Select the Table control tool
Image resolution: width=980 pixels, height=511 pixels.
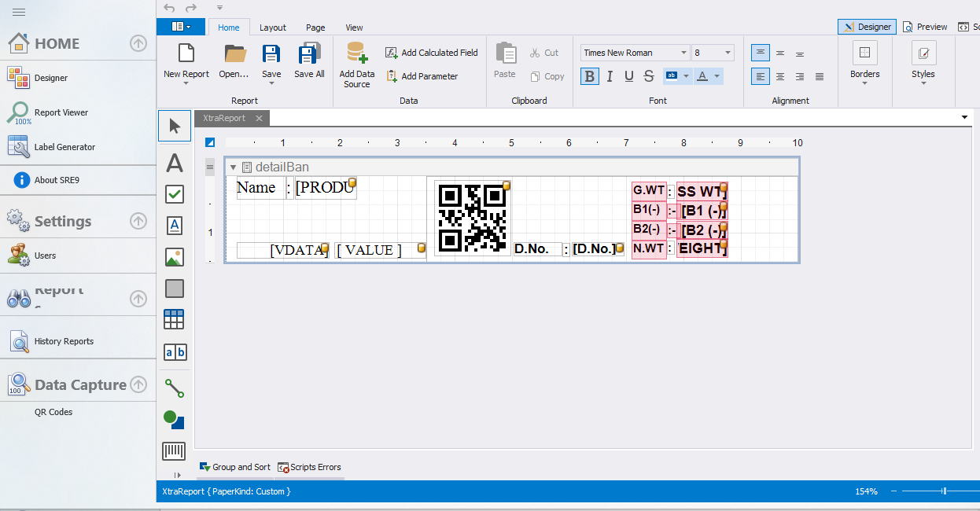(x=175, y=319)
